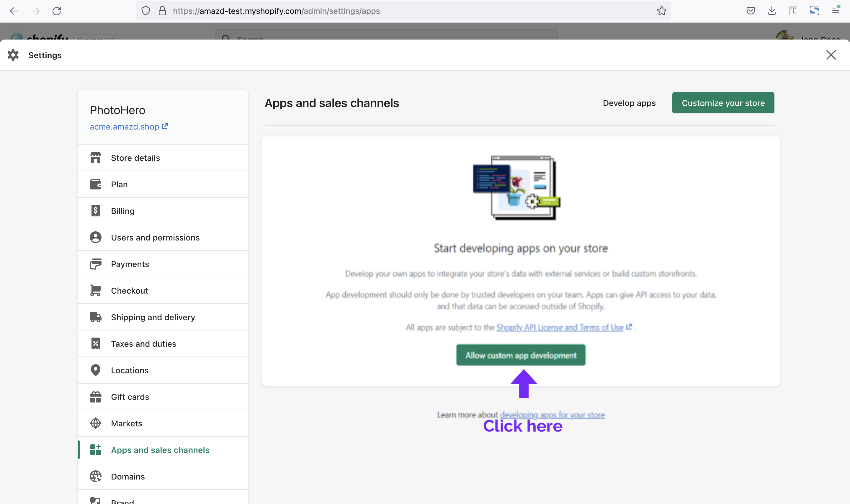Image resolution: width=850 pixels, height=504 pixels.
Task: Open the tracking protection shield icon
Action: [x=146, y=11]
